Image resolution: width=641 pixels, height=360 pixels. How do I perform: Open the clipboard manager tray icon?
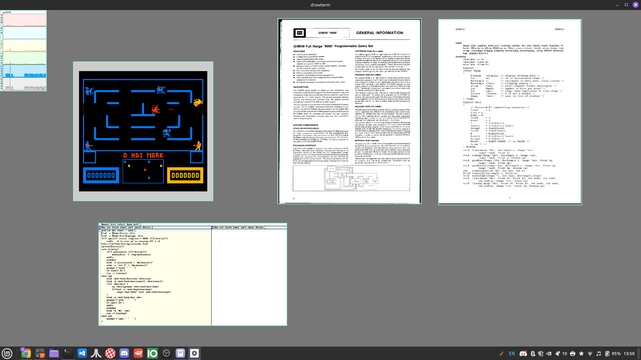coord(533,353)
